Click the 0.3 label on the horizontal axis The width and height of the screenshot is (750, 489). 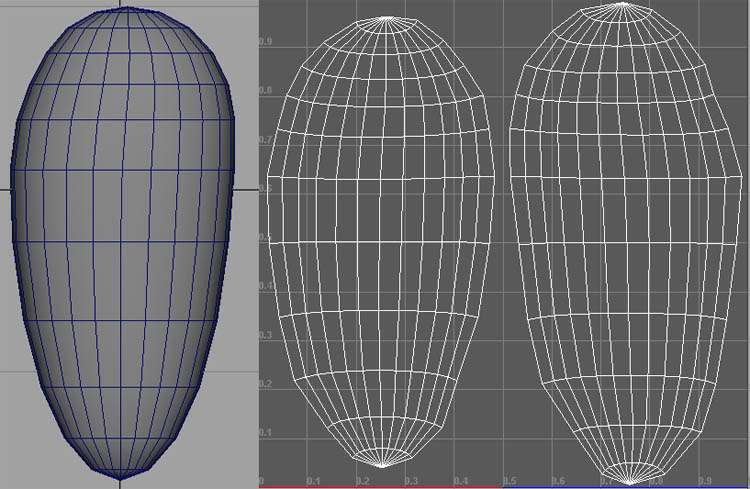coord(411,481)
